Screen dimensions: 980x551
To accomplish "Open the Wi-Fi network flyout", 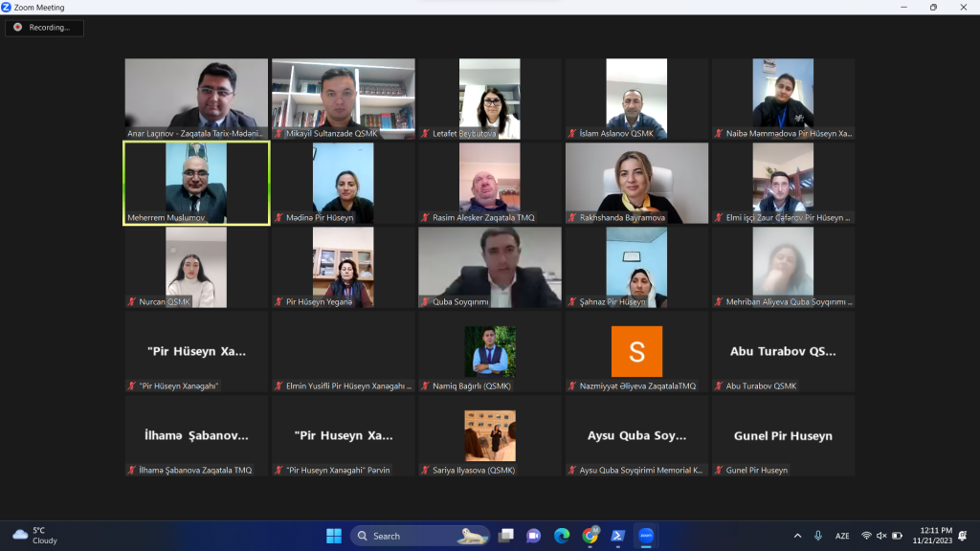I will [x=866, y=536].
